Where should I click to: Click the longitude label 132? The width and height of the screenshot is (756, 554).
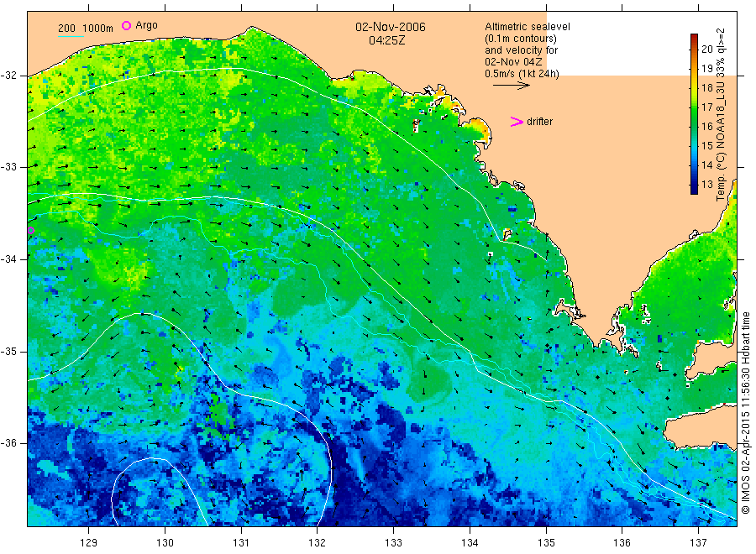click(x=318, y=543)
